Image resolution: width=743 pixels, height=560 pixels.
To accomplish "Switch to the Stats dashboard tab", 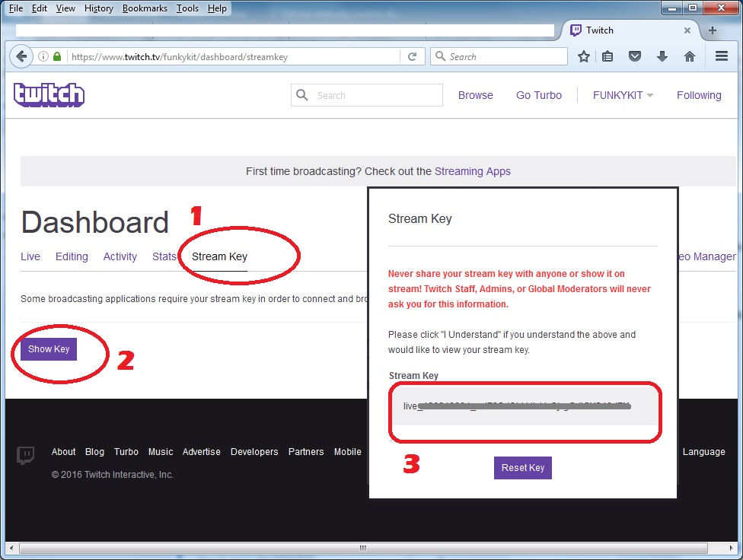I will [x=164, y=256].
